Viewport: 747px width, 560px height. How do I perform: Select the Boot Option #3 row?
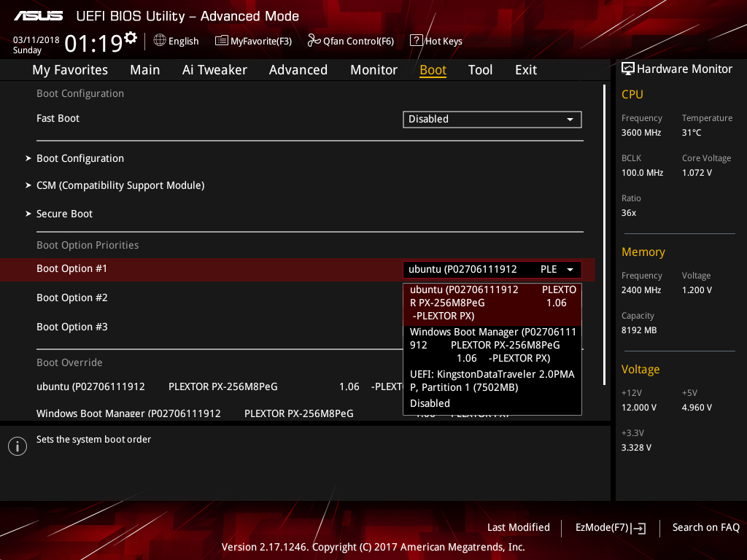pos(72,327)
